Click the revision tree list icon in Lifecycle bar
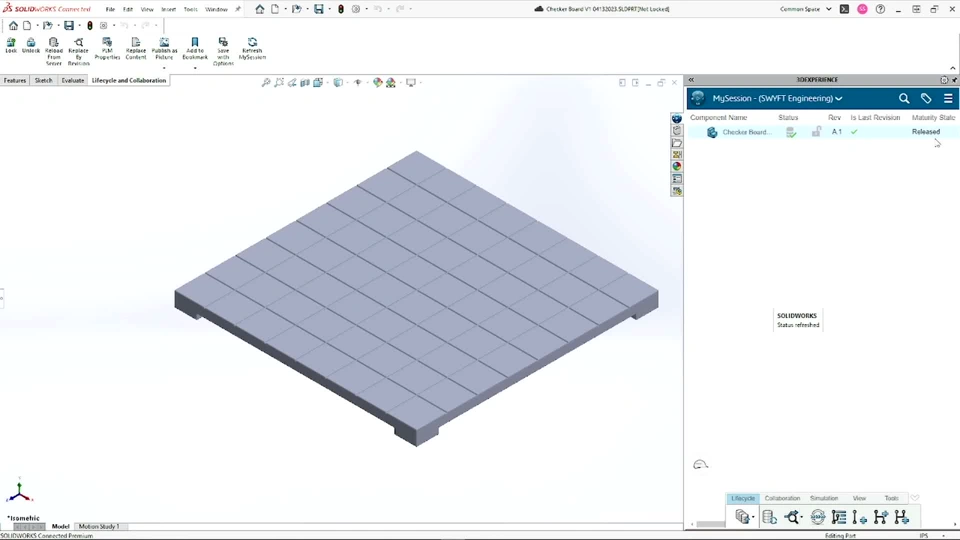960x540 pixels. (x=839, y=517)
